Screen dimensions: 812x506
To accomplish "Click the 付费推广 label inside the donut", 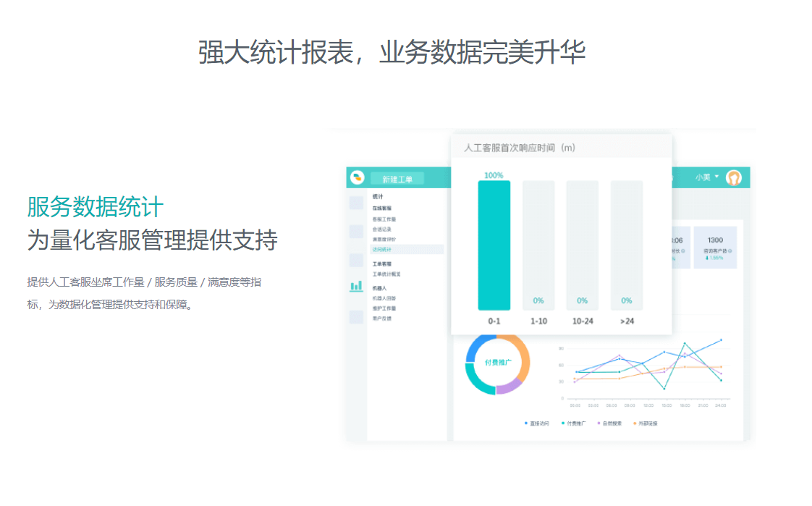I will click(498, 363).
